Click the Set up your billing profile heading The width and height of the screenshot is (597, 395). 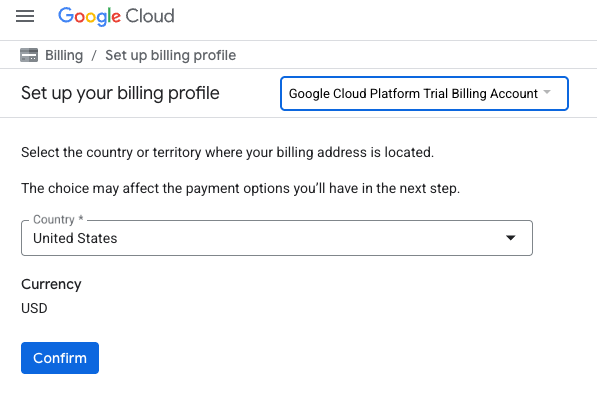tap(120, 93)
